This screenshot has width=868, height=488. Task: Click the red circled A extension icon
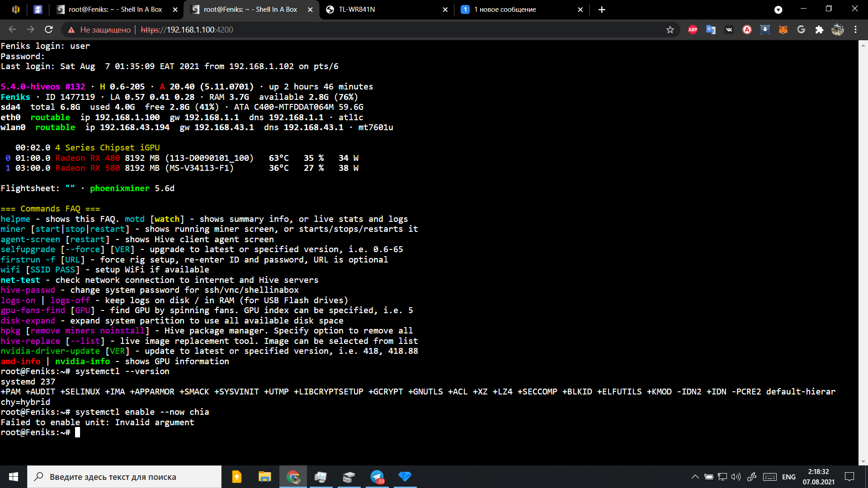pyautogui.click(x=747, y=30)
